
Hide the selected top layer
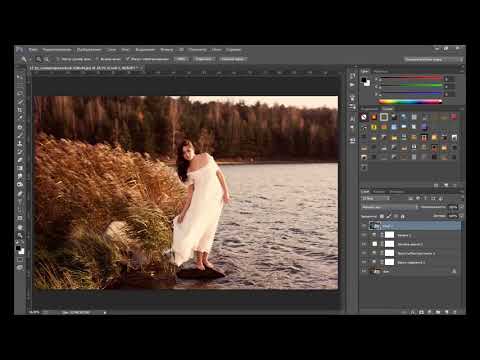coord(364,226)
